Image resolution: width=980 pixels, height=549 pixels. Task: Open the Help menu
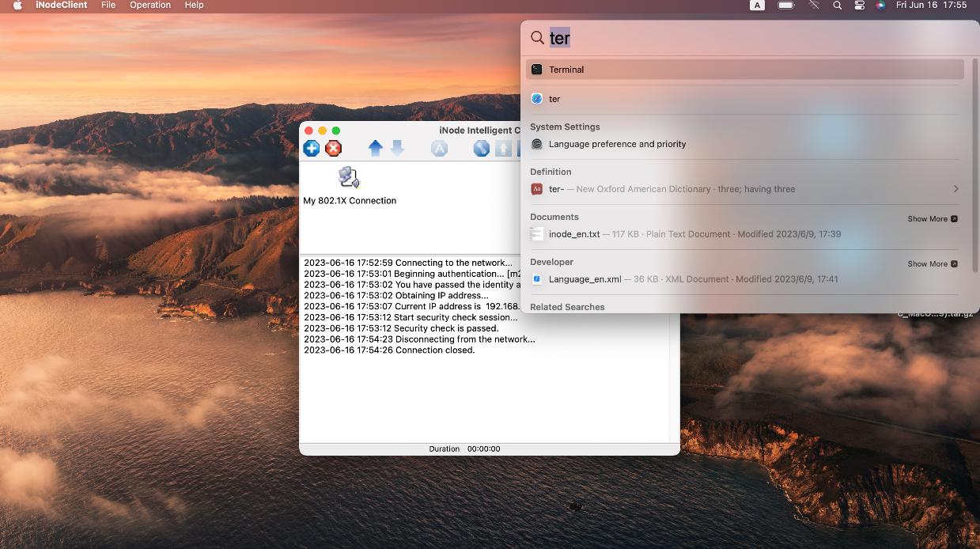click(x=194, y=5)
